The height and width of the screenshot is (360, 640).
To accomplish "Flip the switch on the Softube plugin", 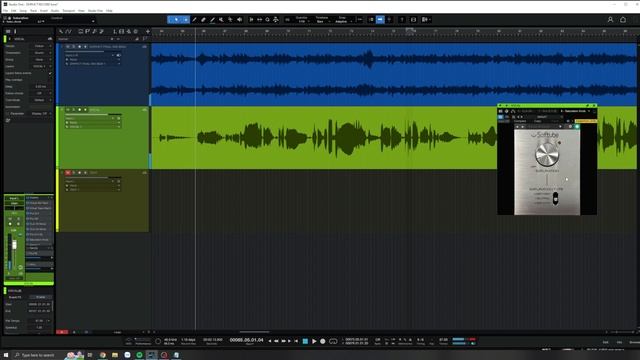I will tap(555, 198).
